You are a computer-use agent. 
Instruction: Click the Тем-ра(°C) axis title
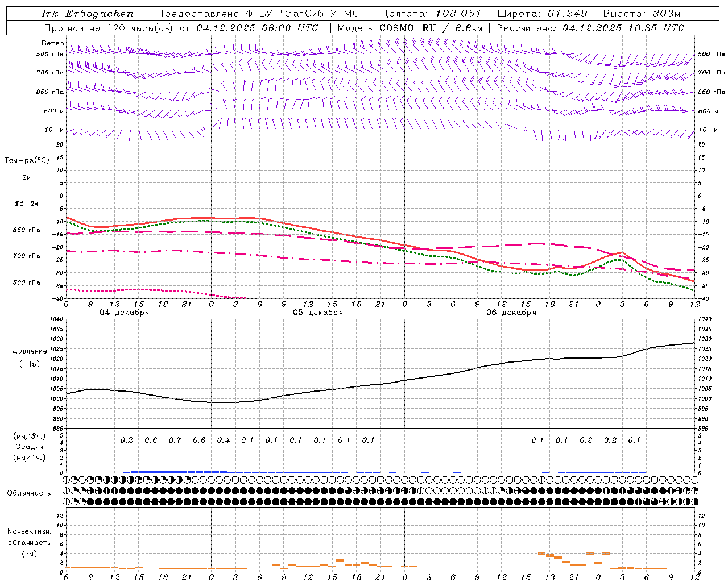[27, 161]
